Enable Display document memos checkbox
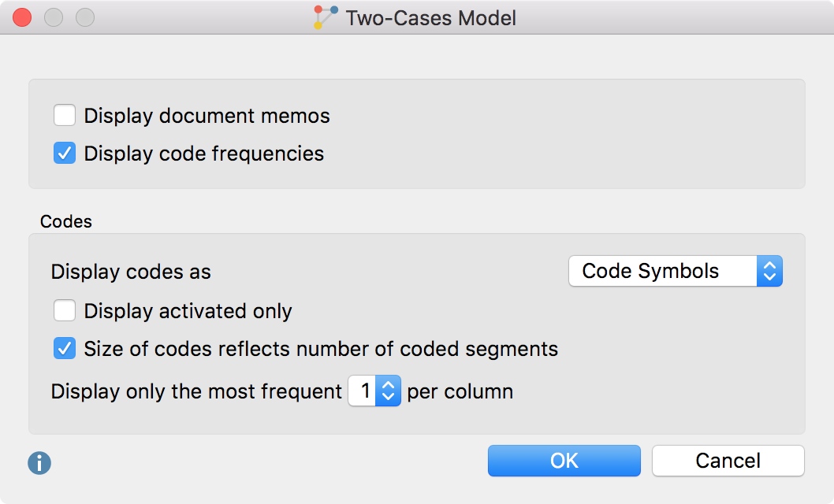834x504 pixels. [x=65, y=115]
